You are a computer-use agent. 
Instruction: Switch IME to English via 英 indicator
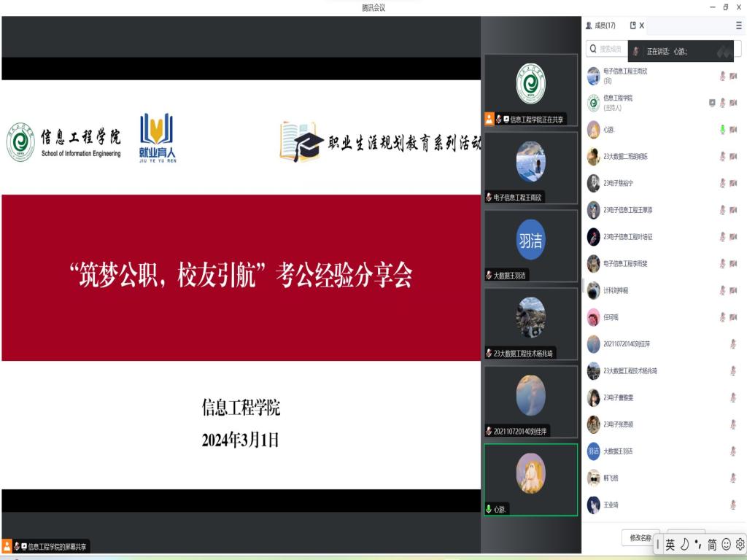670,545
